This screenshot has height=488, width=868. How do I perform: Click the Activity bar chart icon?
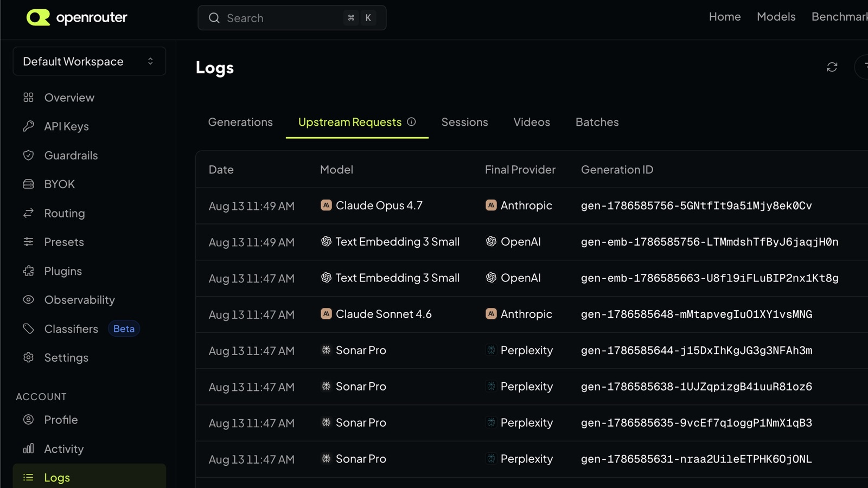pyautogui.click(x=28, y=448)
